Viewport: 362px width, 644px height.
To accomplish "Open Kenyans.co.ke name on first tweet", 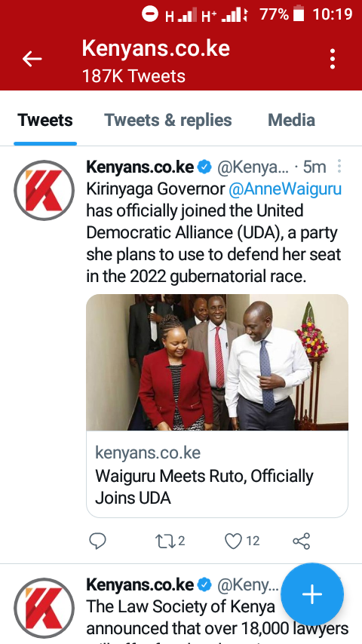I will pos(140,167).
